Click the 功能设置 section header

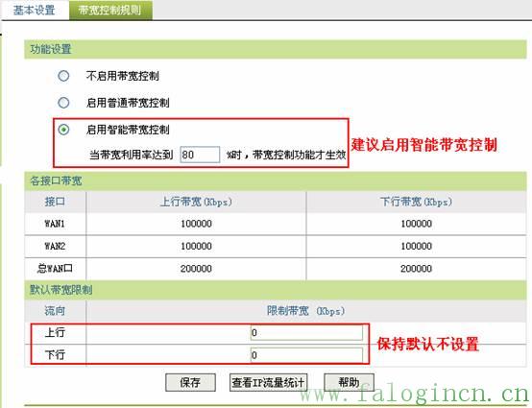tap(276, 49)
